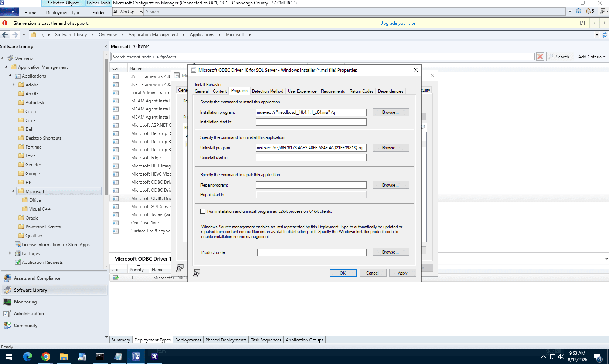Screen dimensions: 609x364
Task: Open the Return Codes tab
Action: coord(361,91)
